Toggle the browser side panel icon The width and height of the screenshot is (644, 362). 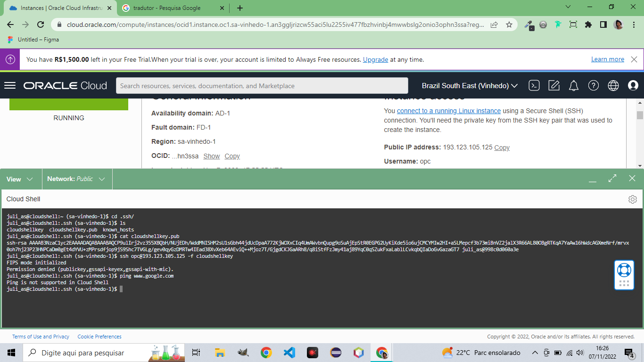(603, 25)
